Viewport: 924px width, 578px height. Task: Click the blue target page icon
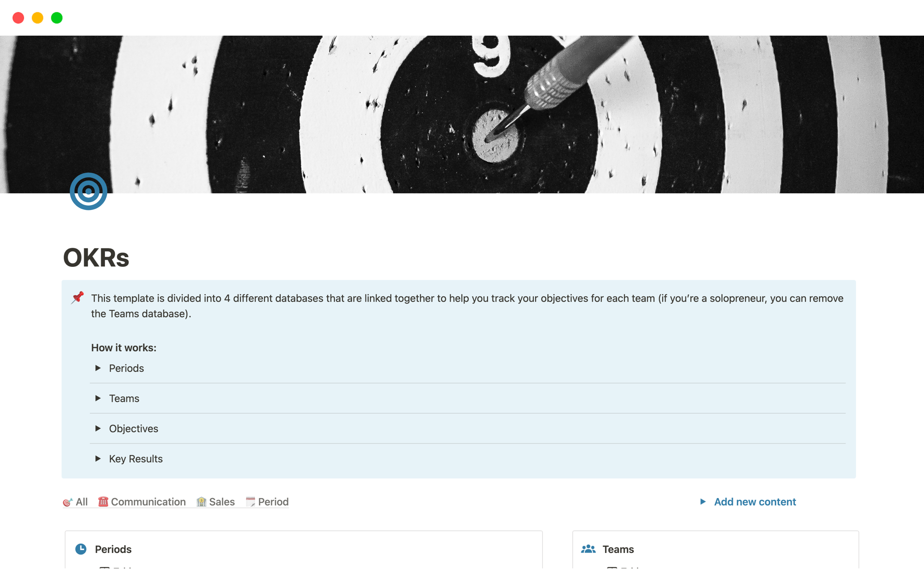[88, 191]
